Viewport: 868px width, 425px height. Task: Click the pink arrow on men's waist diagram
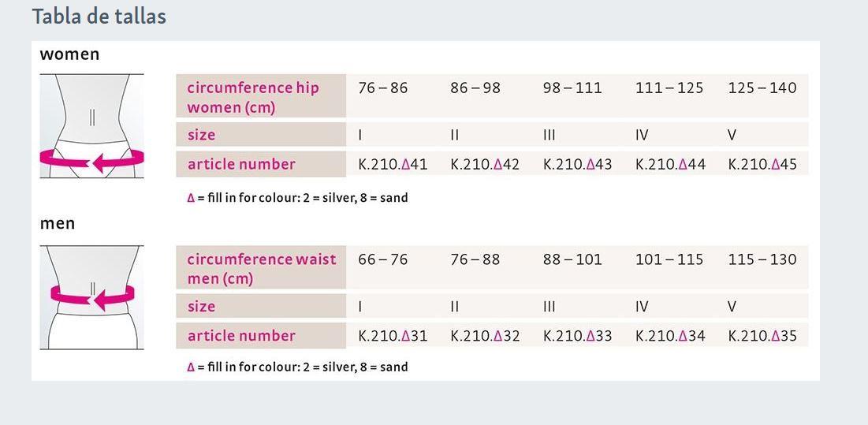[x=92, y=298]
